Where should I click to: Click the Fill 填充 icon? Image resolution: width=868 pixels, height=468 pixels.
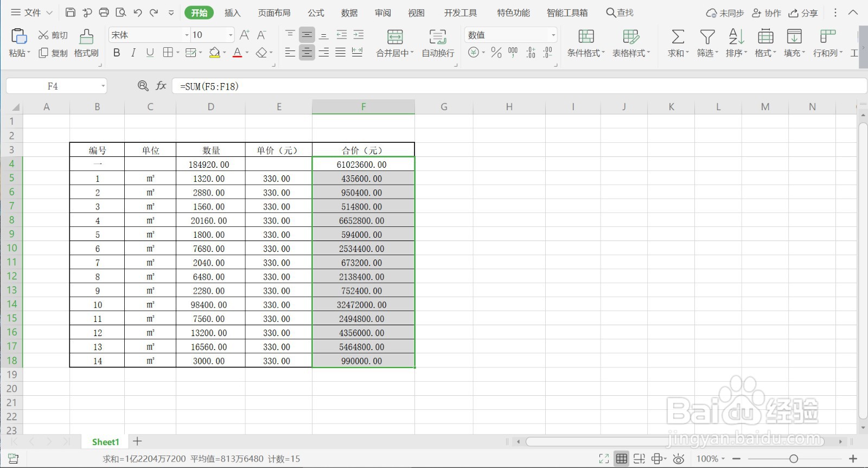tap(794, 37)
